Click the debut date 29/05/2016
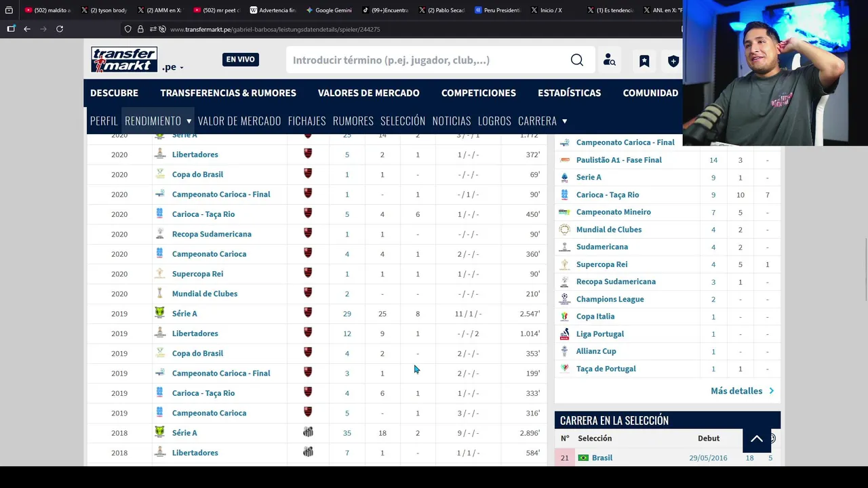Viewport: 868px width, 488px height. pyautogui.click(x=708, y=458)
